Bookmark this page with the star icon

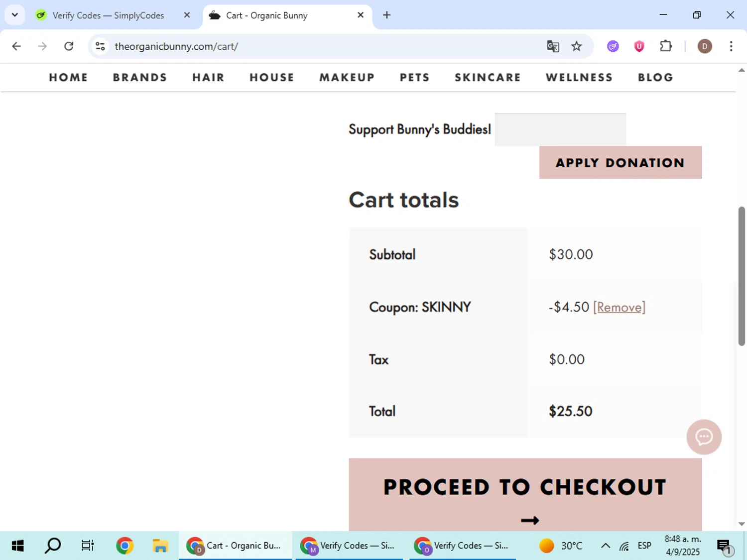pos(576,46)
